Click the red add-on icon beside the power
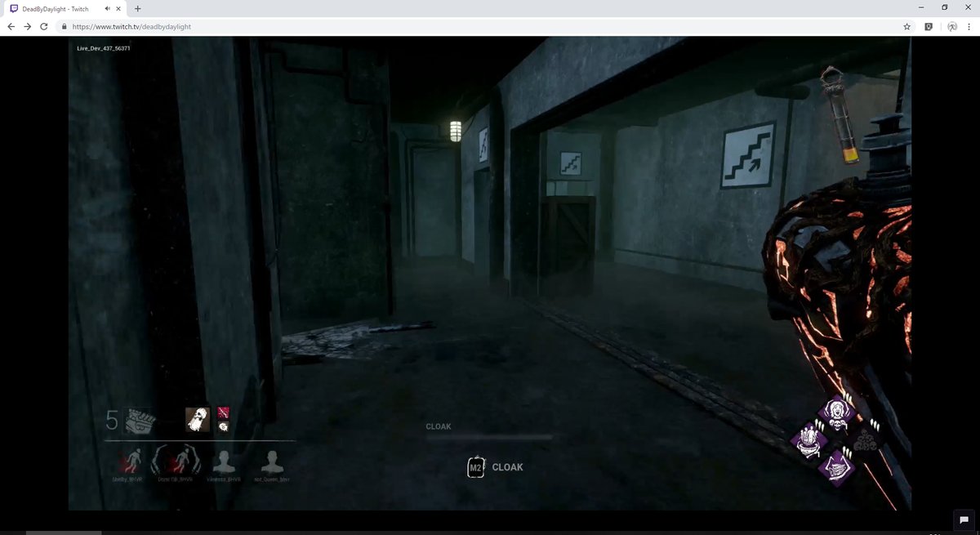Viewport: 980px width, 535px height. (x=223, y=412)
